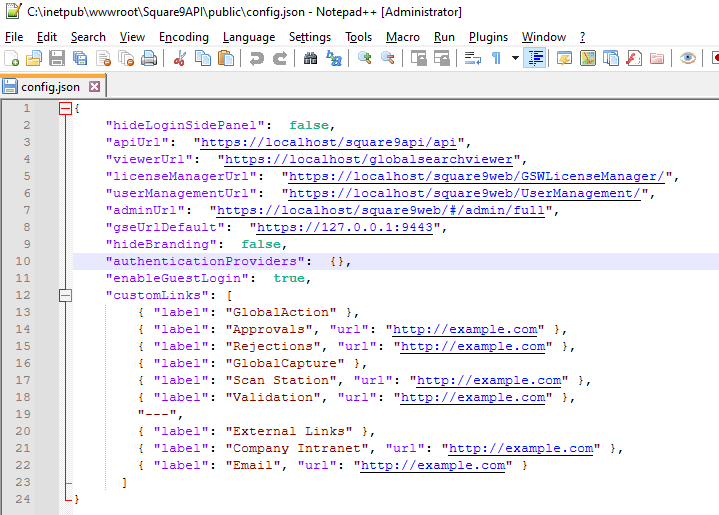The height and width of the screenshot is (515, 719).
Task: Click the Paste clipboard icon
Action: coord(226,59)
